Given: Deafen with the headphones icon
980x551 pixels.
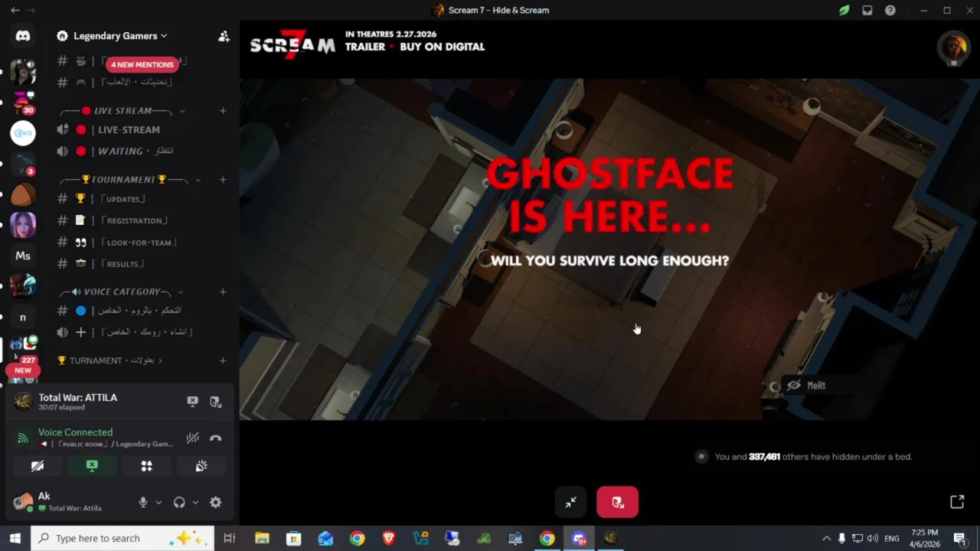Looking at the screenshot, I should (179, 502).
